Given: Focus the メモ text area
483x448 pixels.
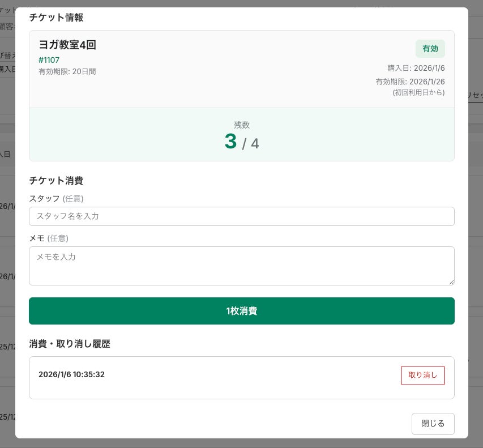Looking at the screenshot, I should [241, 265].
